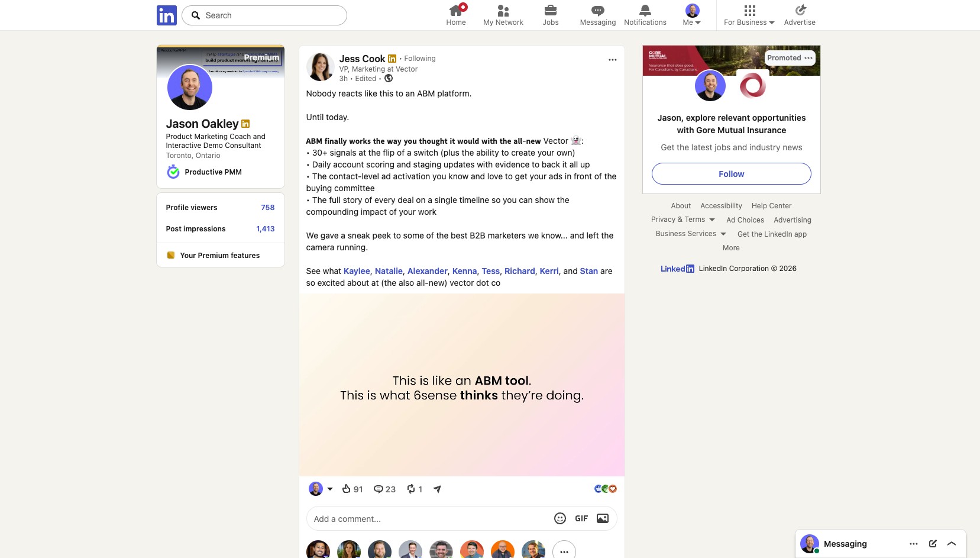This screenshot has height=558, width=980.
Task: Open the Jess Cook post options menu
Action: click(x=613, y=59)
